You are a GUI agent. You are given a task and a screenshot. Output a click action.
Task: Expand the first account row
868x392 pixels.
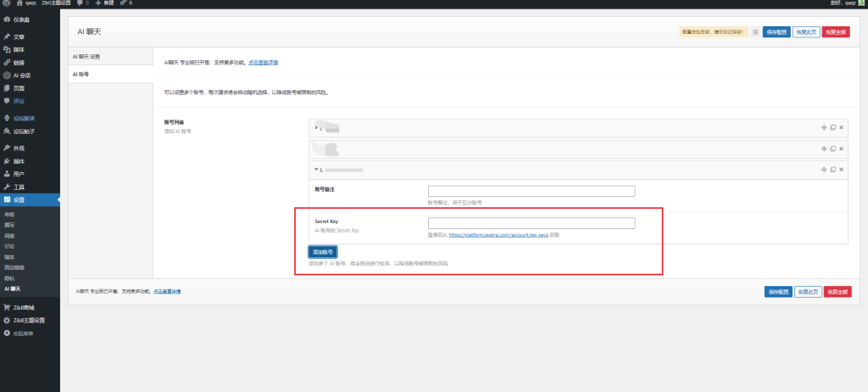(x=316, y=127)
